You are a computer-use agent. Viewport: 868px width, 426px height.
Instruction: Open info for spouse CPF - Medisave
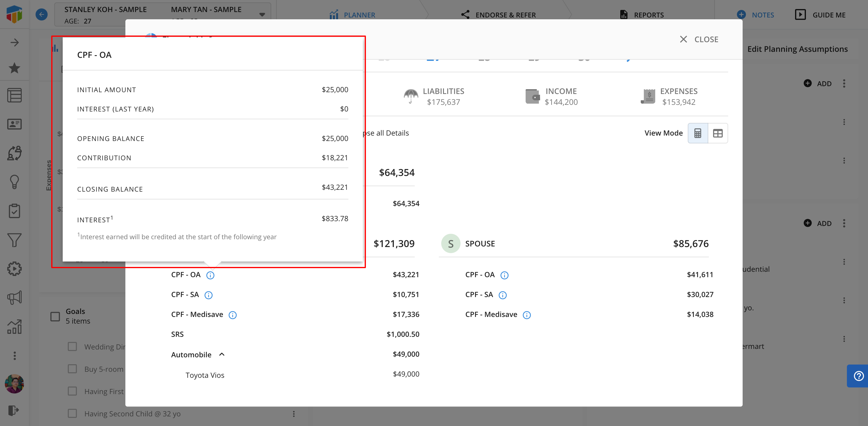pyautogui.click(x=526, y=315)
